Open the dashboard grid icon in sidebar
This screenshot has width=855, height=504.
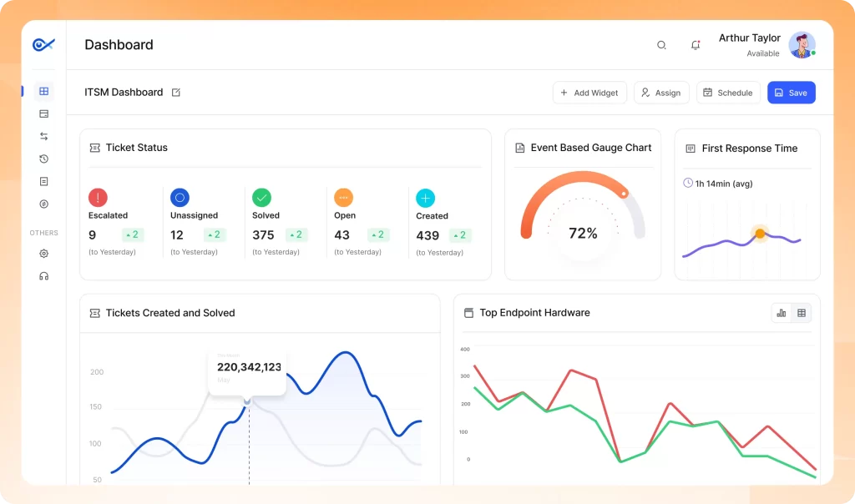(44, 91)
